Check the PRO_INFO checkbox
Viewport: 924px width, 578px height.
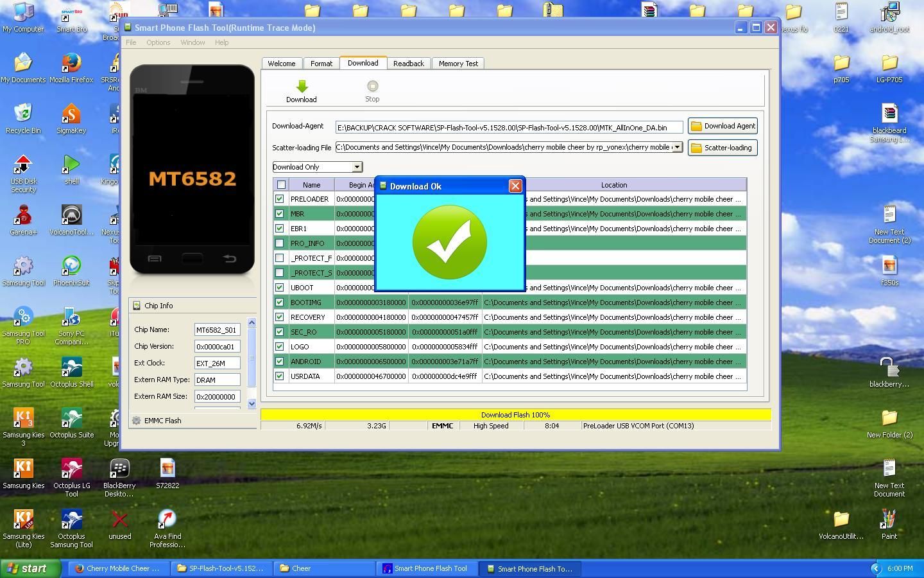click(279, 243)
